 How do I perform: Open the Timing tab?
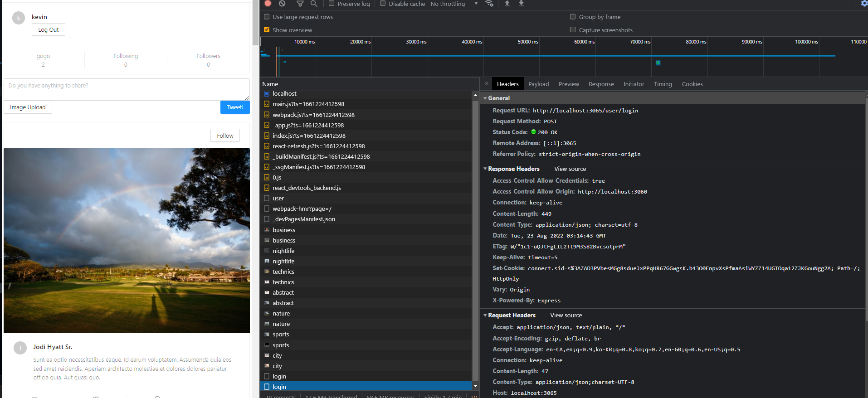pos(663,84)
